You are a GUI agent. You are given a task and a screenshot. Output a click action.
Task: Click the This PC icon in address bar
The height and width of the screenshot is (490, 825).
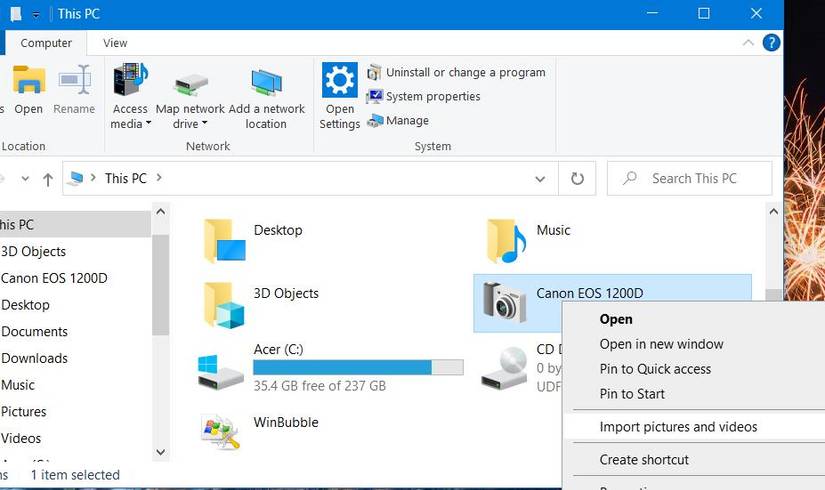tap(76, 178)
